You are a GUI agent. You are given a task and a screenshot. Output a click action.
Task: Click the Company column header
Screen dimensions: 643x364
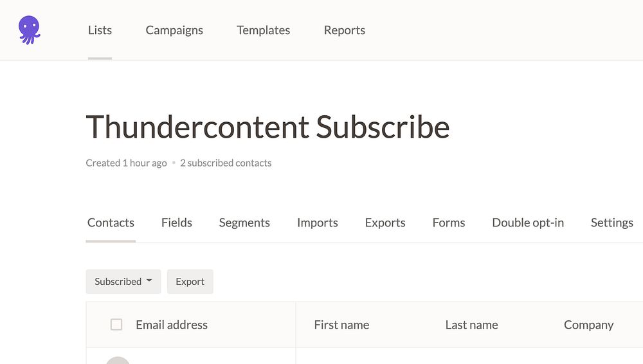[588, 325]
